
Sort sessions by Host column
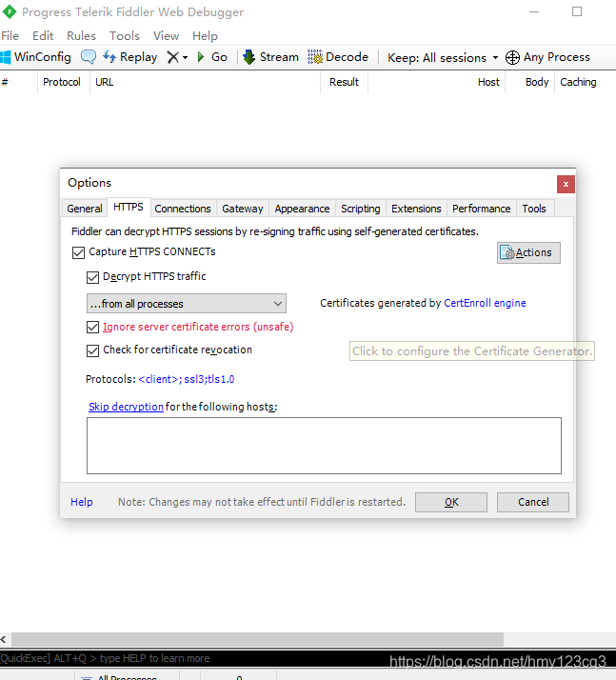point(437,82)
